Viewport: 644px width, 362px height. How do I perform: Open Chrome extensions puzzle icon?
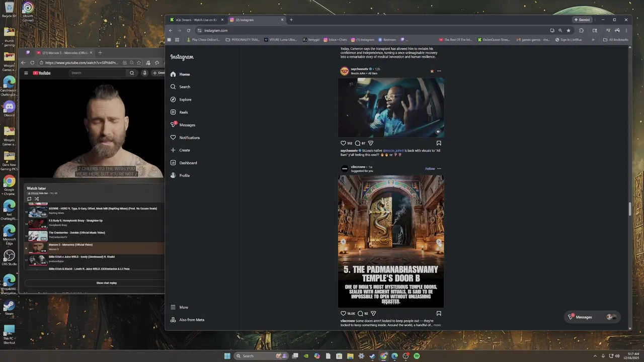coord(581,30)
